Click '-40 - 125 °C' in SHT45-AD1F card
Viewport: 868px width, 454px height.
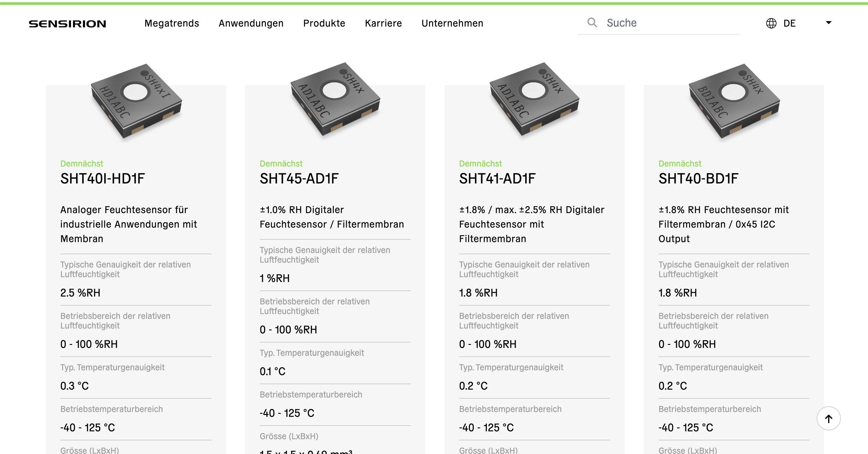coord(287,413)
